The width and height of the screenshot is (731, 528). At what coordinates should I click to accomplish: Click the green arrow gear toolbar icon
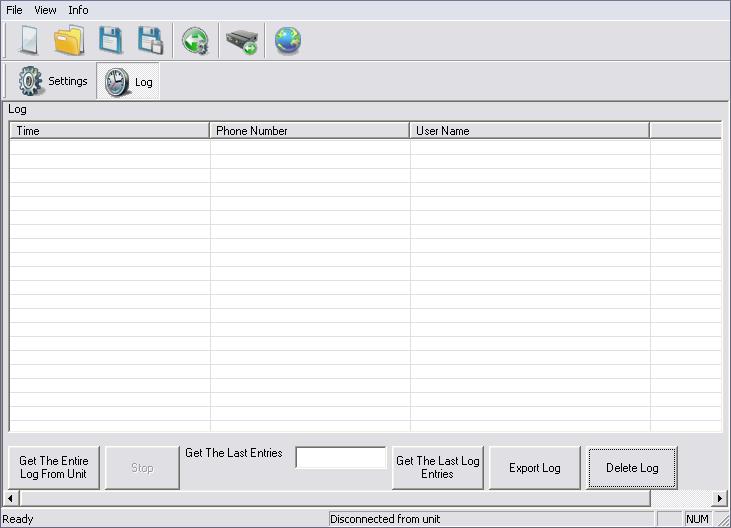pyautogui.click(x=195, y=41)
